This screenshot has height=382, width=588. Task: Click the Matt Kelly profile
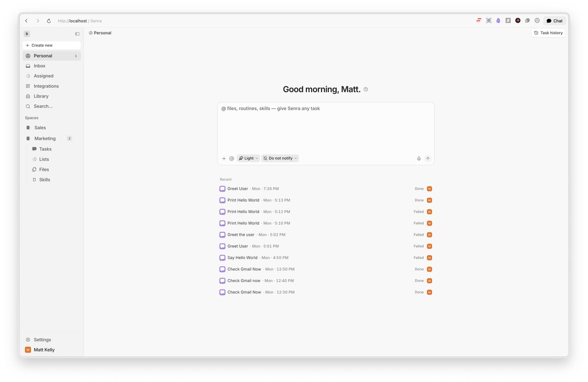point(51,350)
